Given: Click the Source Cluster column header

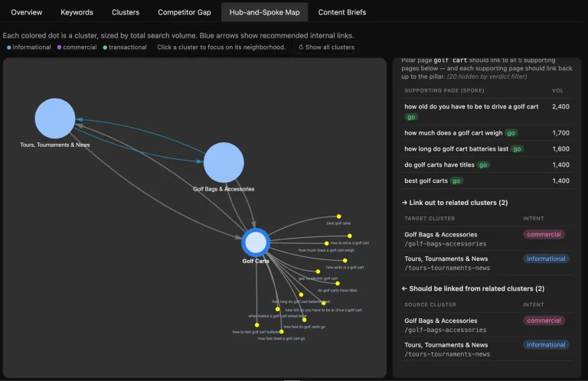Looking at the screenshot, I should point(430,305).
